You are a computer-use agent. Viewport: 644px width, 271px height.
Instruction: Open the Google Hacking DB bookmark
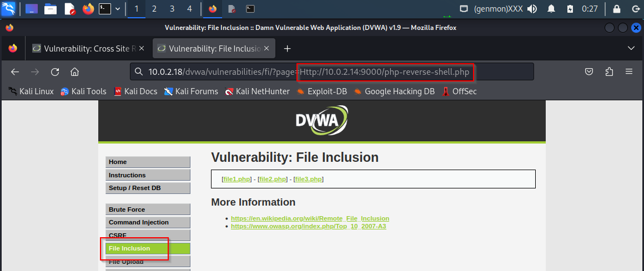tap(394, 91)
